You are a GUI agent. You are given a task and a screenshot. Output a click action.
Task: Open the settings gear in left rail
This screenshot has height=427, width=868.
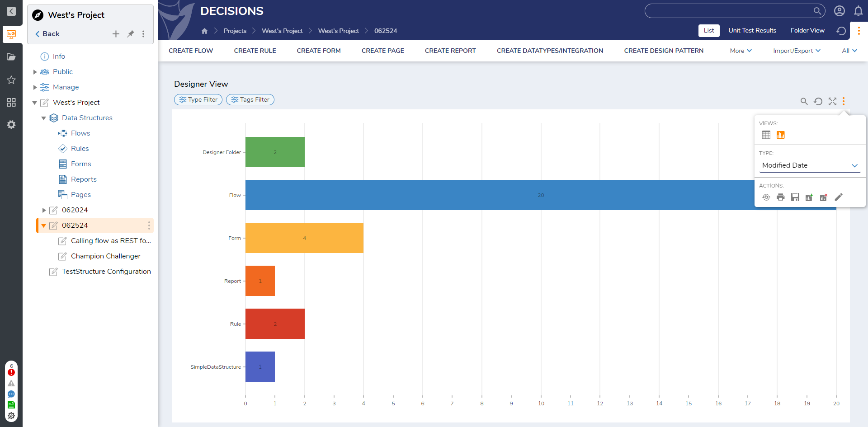(x=11, y=125)
